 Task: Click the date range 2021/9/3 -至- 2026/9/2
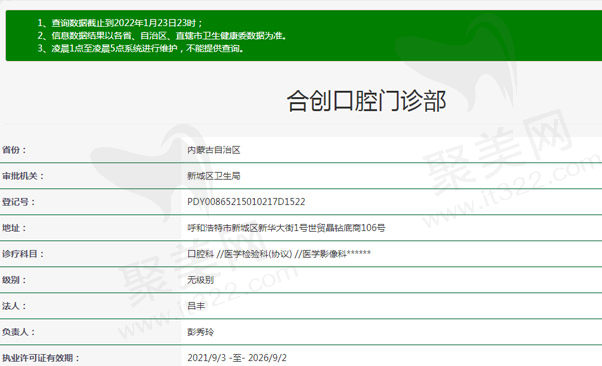[237, 358]
